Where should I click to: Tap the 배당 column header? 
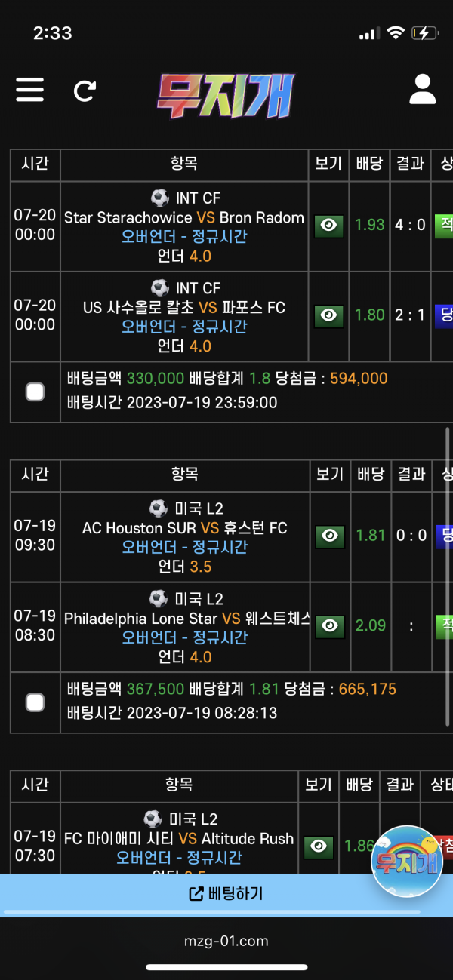(370, 164)
